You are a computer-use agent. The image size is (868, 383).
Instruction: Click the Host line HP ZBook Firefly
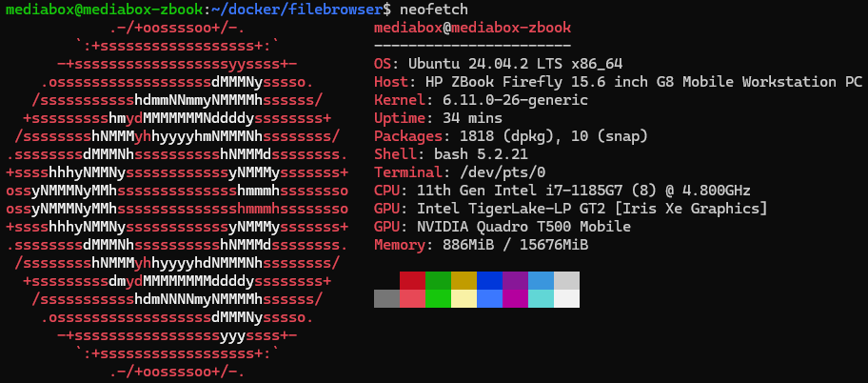pyautogui.click(x=618, y=82)
